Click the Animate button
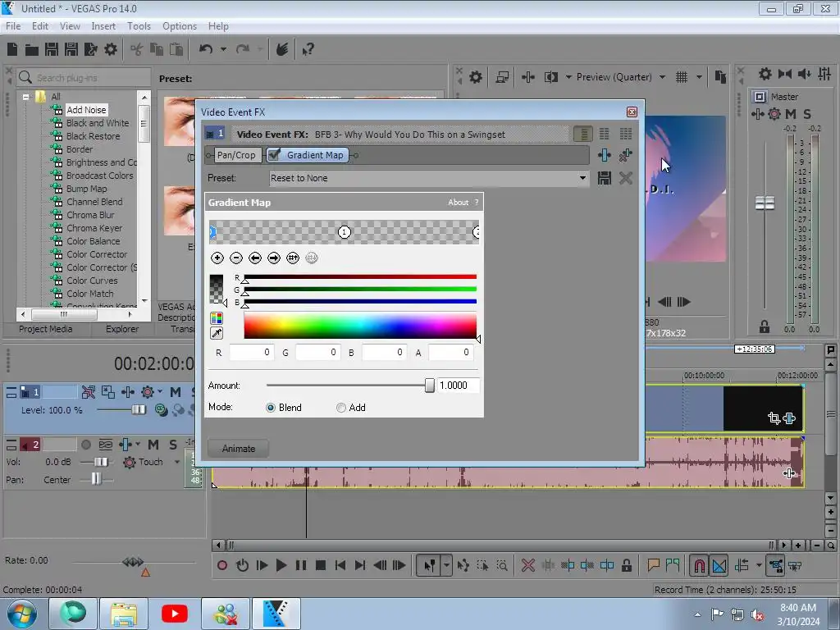The image size is (840, 630). (239, 449)
